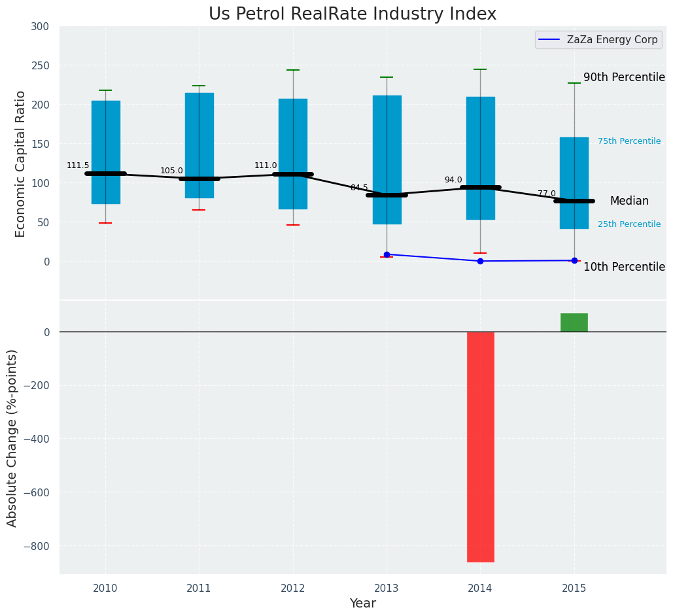673x616 pixels.
Task: Click the 105.0 median value label
Action: 171,171
